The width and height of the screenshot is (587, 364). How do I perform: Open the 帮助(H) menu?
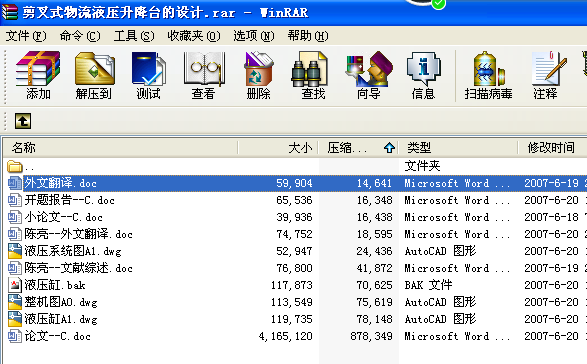click(308, 36)
